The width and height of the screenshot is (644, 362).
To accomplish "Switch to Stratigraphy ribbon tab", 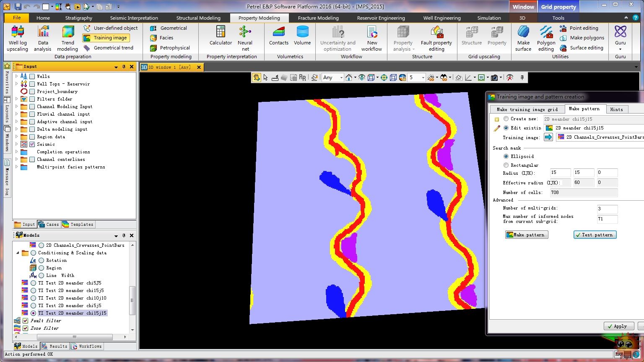I will [78, 18].
